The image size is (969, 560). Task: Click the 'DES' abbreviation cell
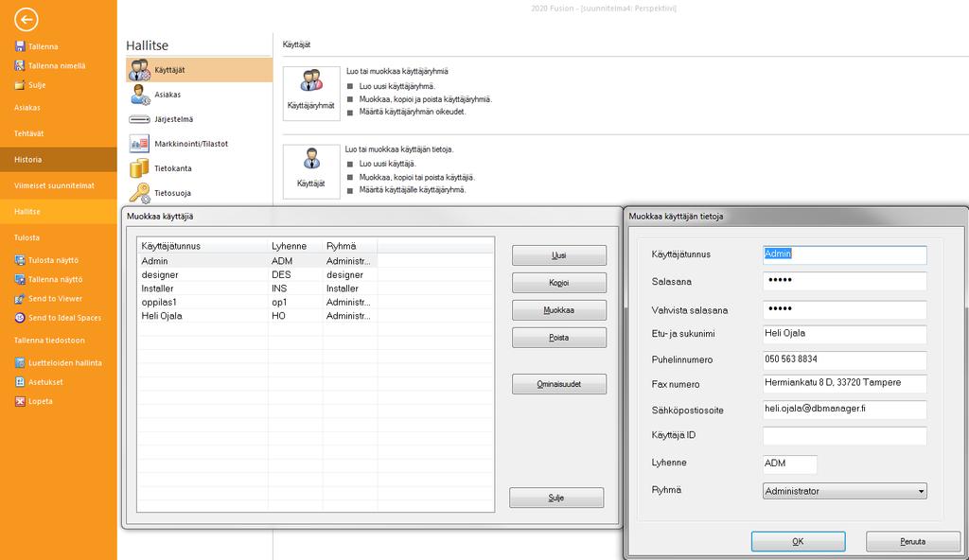click(x=281, y=274)
